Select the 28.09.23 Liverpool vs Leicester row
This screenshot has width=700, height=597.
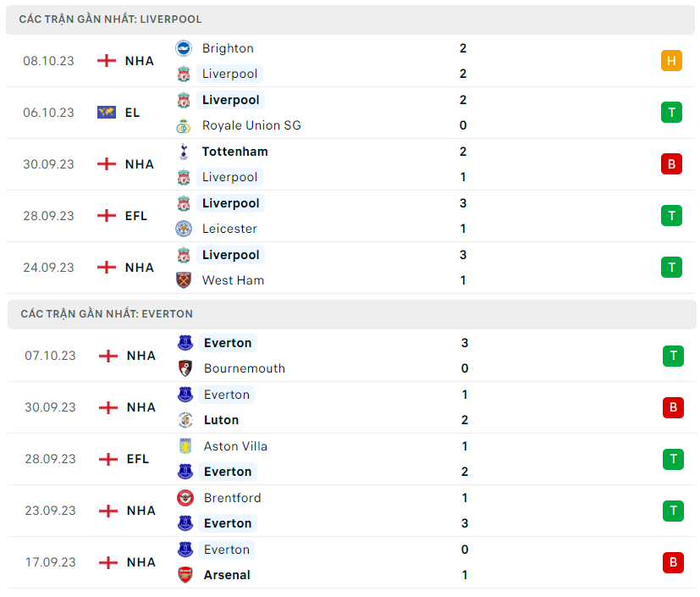point(339,216)
